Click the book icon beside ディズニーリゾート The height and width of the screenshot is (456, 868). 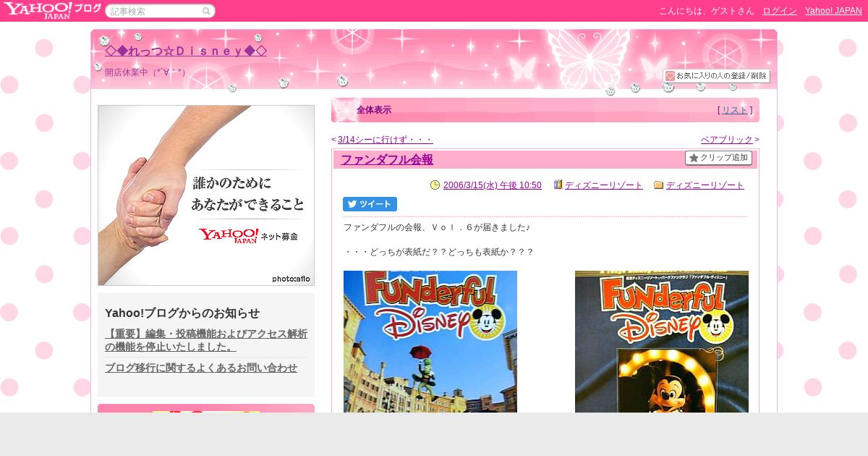[x=558, y=185]
